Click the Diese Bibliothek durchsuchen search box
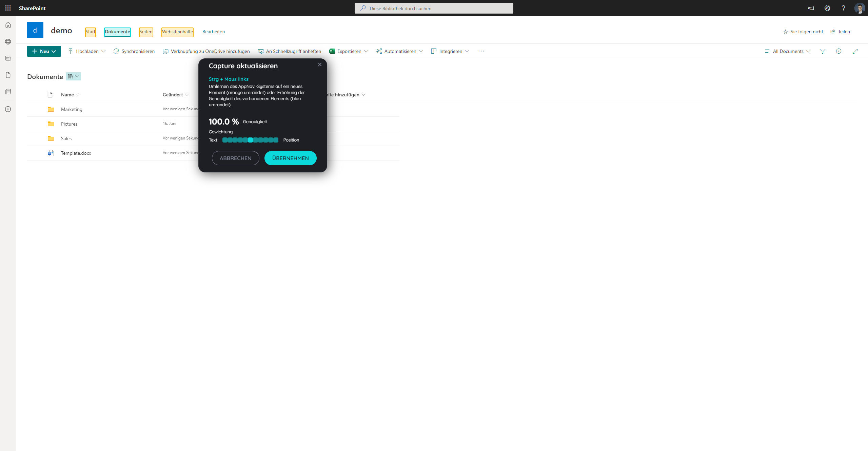 434,8
